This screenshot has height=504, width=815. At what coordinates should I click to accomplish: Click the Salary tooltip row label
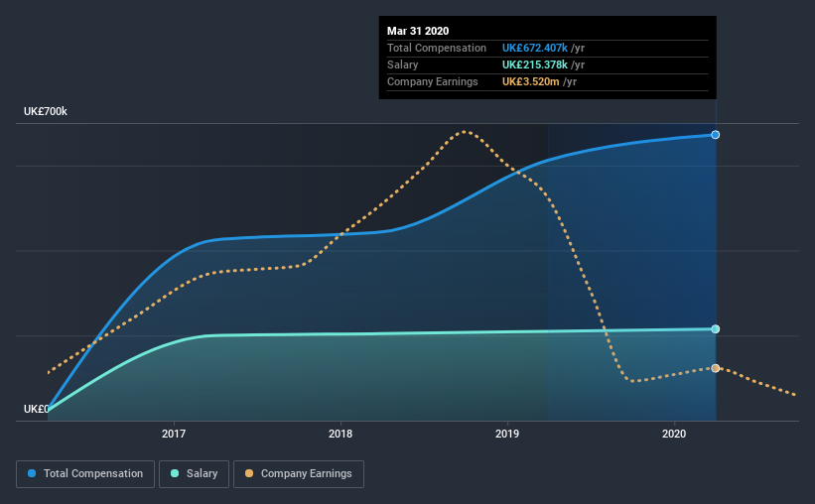[402, 64]
